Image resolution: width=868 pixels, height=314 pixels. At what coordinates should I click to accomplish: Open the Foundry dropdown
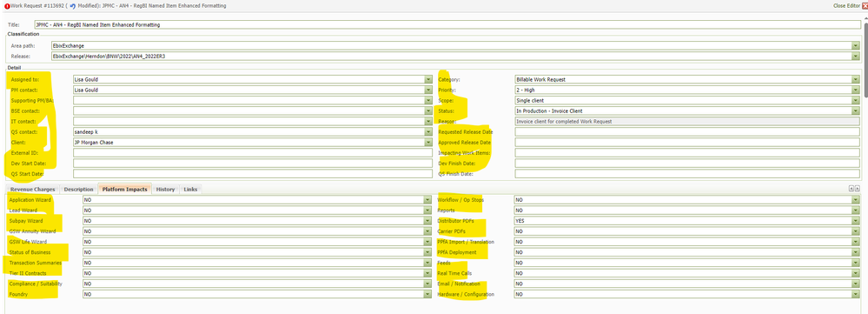[x=427, y=294]
